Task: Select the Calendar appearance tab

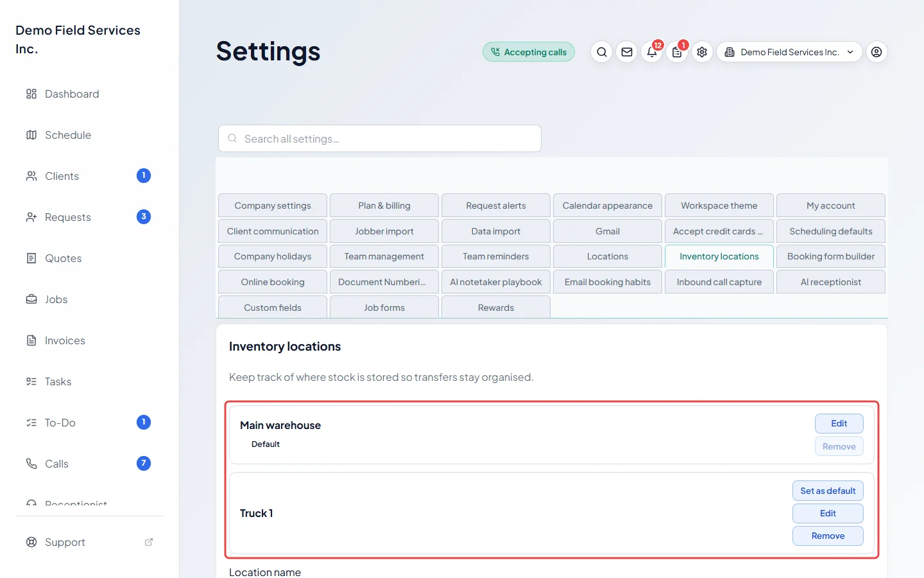Action: pyautogui.click(x=608, y=206)
